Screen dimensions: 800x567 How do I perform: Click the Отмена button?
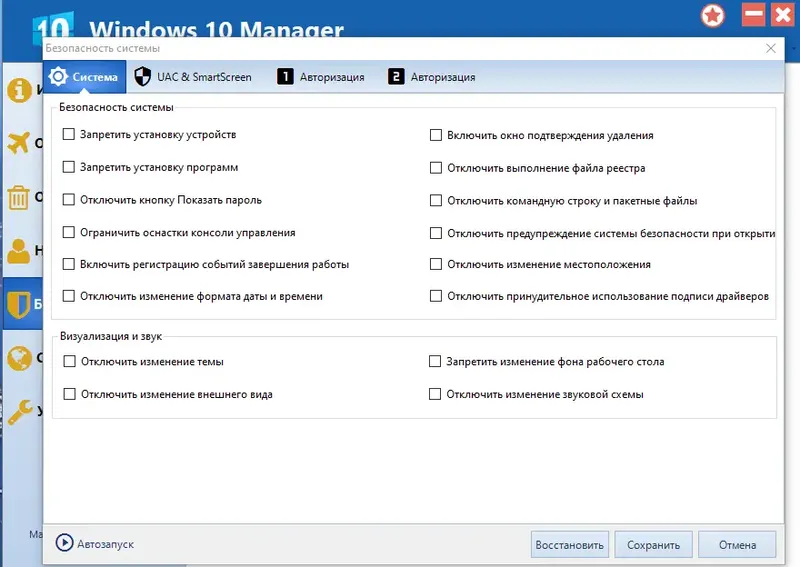click(737, 545)
